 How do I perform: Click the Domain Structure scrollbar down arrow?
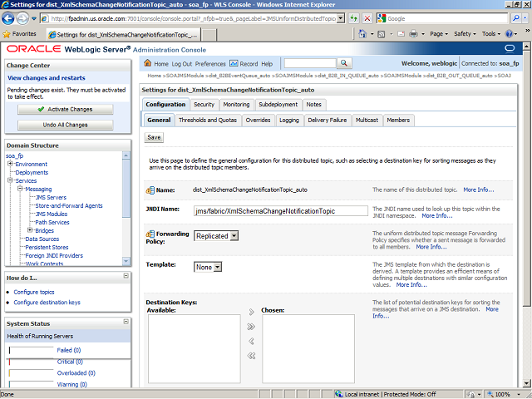click(x=126, y=262)
